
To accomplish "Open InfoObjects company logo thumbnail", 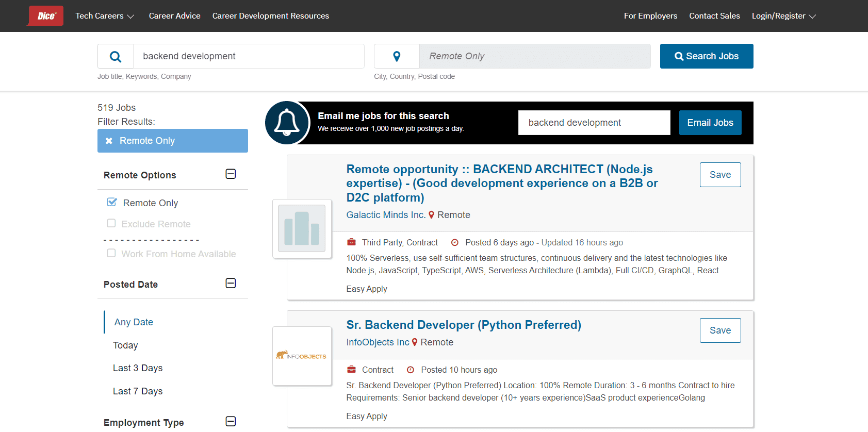I will (x=302, y=356).
